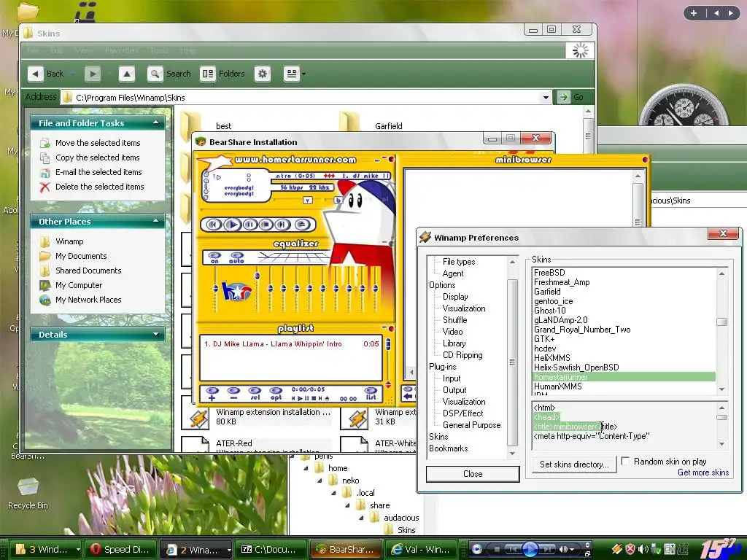Click the green Go arrow button
Screen dimensions: 747x560
[564, 97]
